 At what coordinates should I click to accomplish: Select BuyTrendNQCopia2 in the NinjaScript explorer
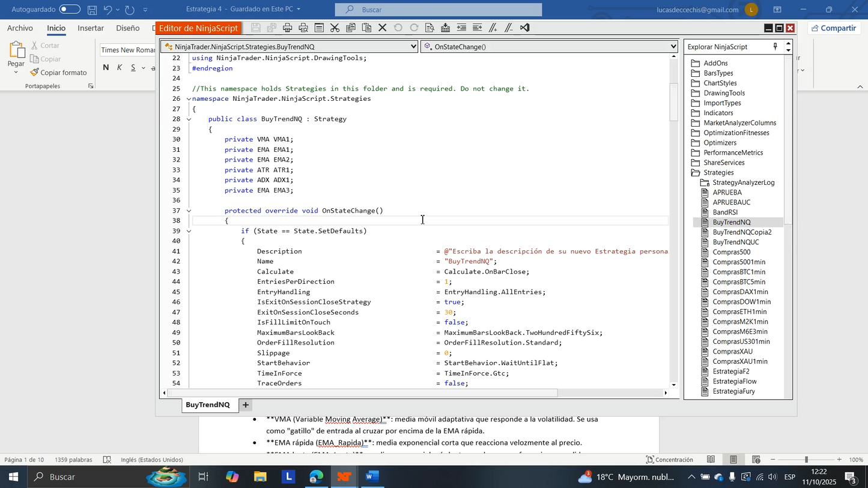[742, 232]
